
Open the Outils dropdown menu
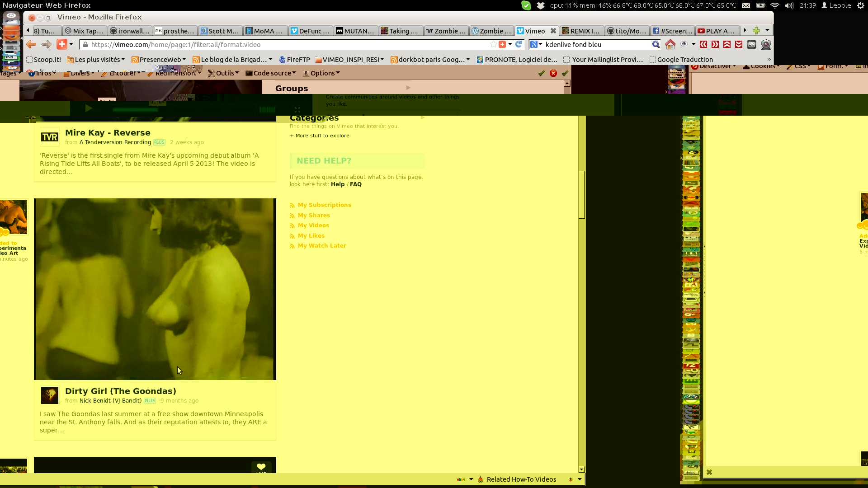pos(224,73)
